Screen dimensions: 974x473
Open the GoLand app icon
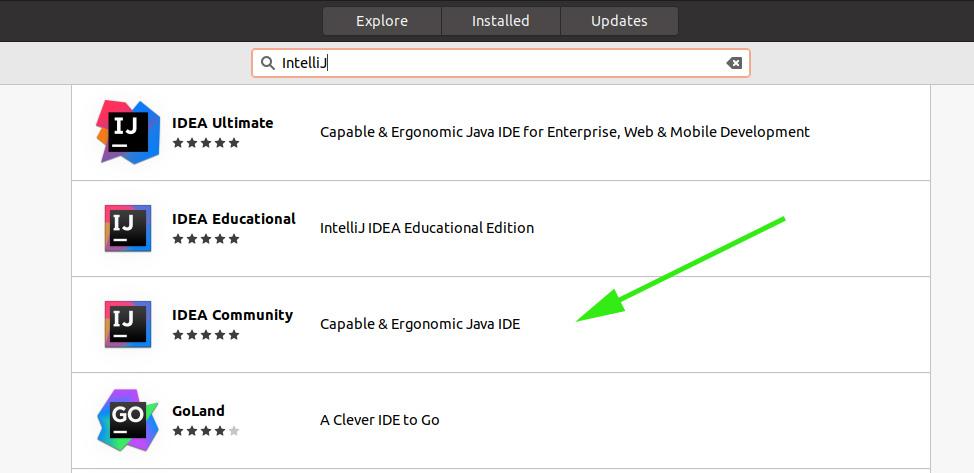[128, 420]
